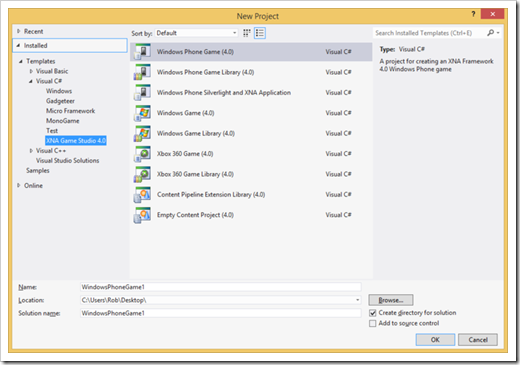Click the Content Pipeline Extension Library icon
The image size is (520, 365).
coord(142,195)
